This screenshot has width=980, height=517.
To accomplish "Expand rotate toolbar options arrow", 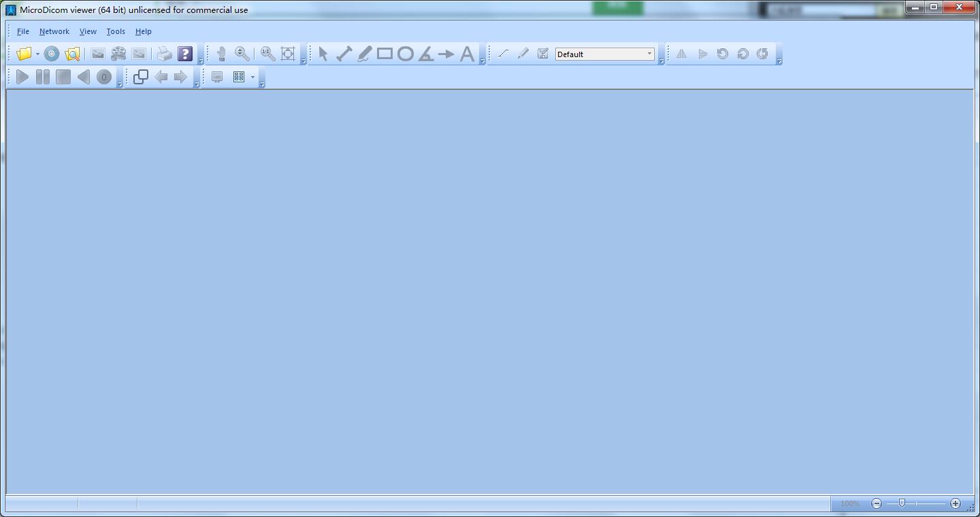I will 779,61.
